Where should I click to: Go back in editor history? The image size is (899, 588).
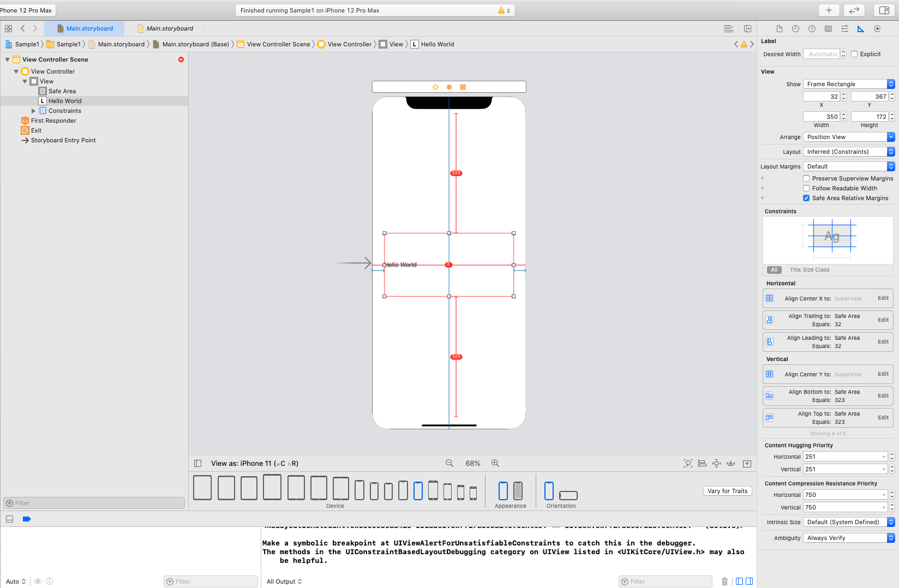(22, 28)
